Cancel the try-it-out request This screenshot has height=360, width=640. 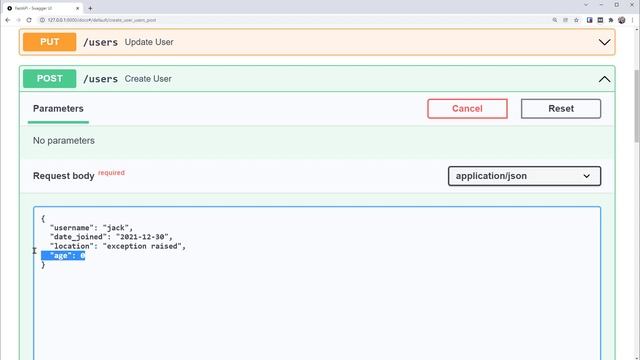pyautogui.click(x=467, y=109)
